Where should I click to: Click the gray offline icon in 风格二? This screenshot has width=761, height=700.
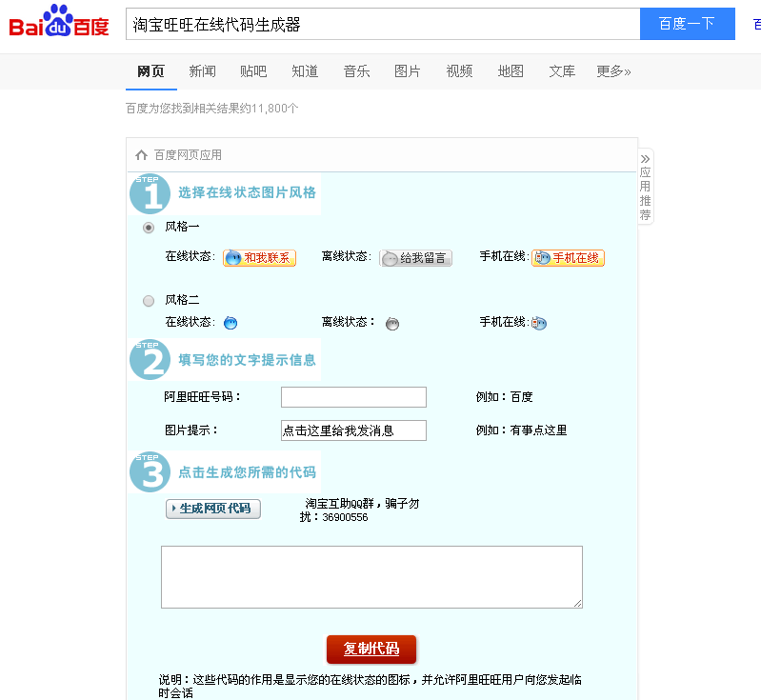click(x=392, y=323)
